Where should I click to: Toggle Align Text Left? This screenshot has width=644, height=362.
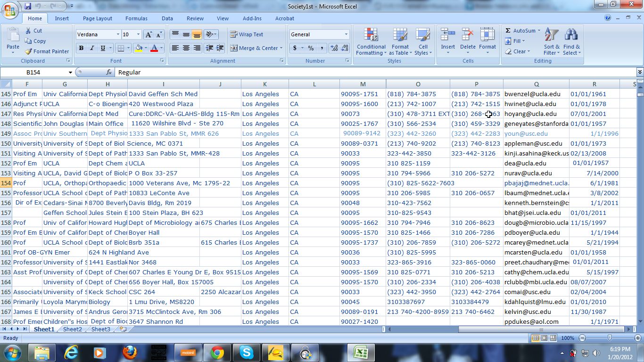click(x=175, y=48)
